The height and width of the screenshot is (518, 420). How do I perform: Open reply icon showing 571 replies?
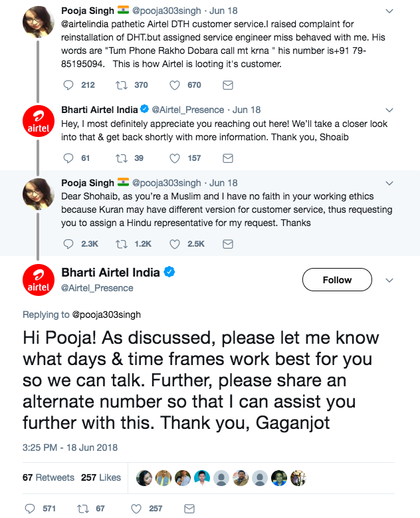point(30,509)
